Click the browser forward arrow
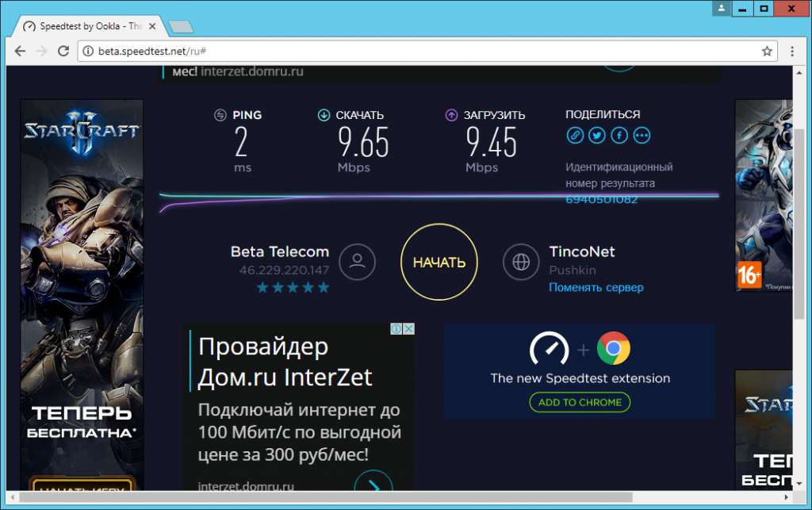 pos(42,51)
